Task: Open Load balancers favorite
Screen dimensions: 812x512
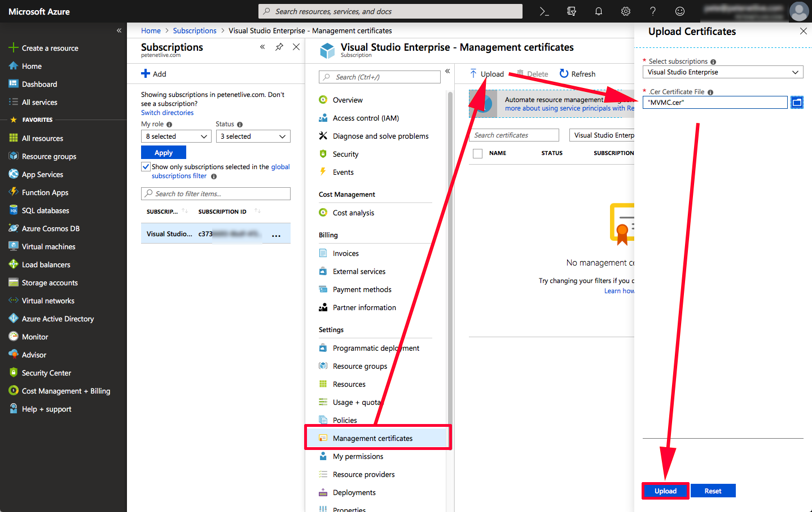Action: [x=39, y=264]
